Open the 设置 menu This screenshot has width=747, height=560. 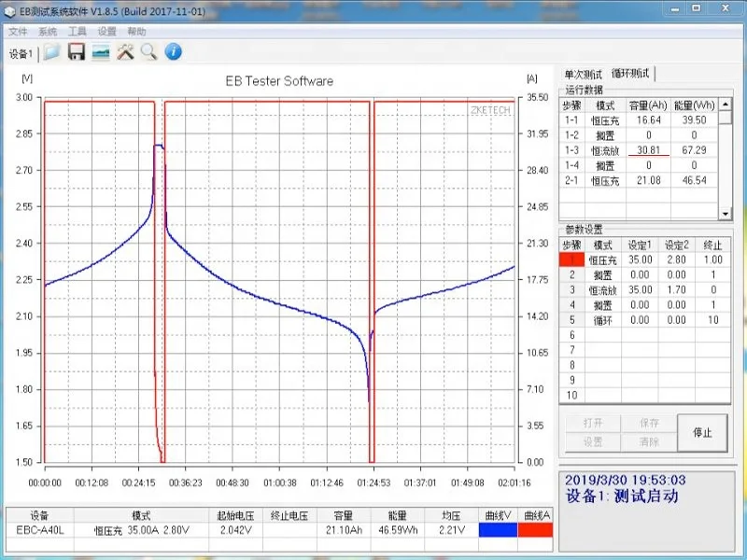(106, 32)
